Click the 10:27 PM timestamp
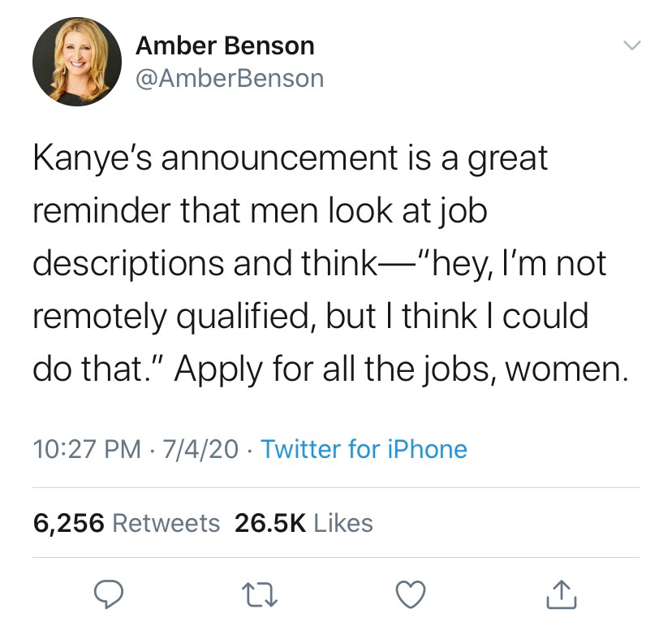 pyautogui.click(x=87, y=449)
